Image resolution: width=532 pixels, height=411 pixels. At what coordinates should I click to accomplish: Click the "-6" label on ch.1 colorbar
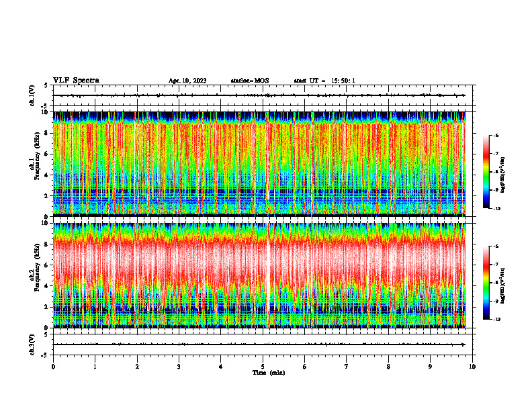(496, 136)
